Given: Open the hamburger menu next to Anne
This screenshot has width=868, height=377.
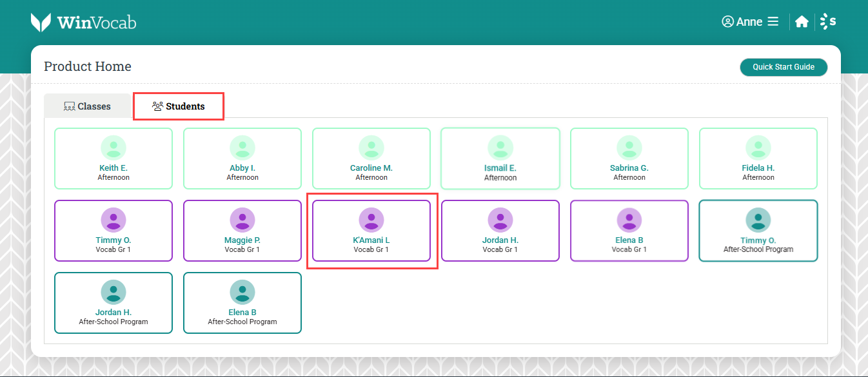Looking at the screenshot, I should coord(773,21).
